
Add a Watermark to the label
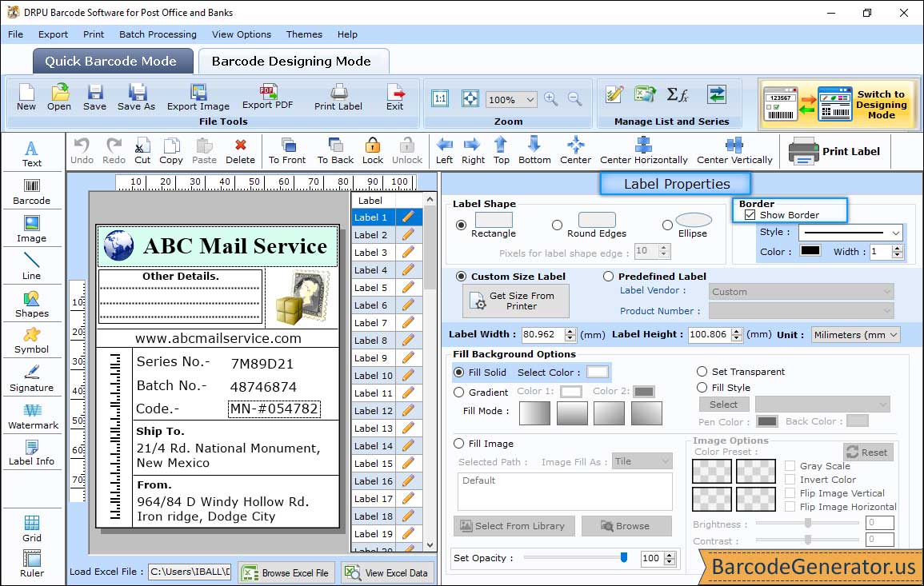point(33,417)
